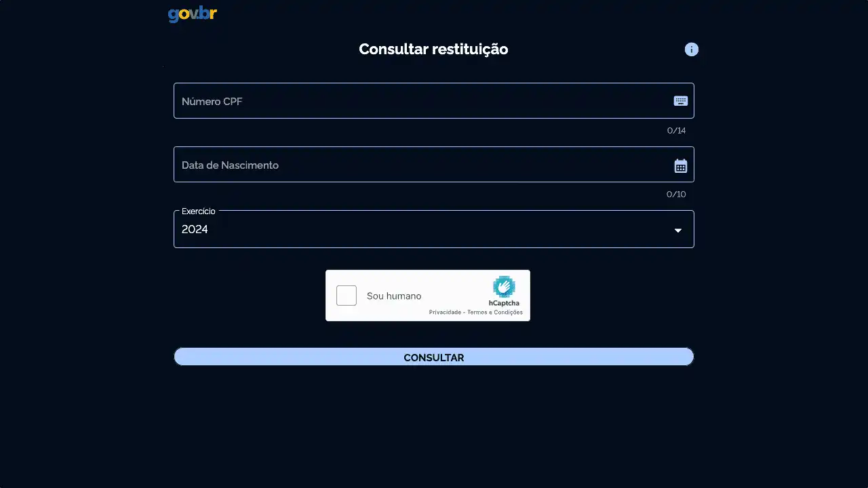The image size is (868, 488).
Task: Click the gov.br logo
Action: click(192, 14)
